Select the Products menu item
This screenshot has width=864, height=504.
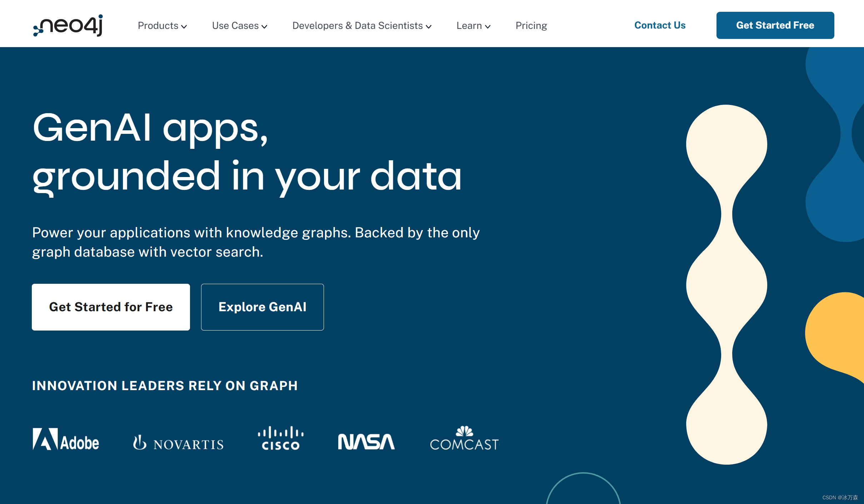[x=158, y=26]
